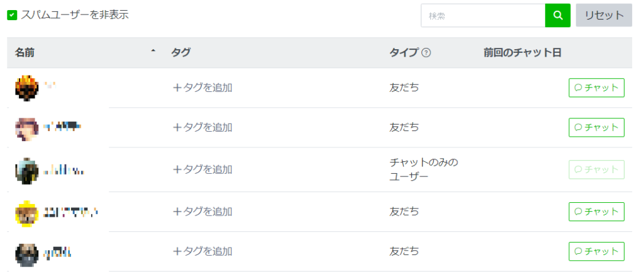
Task: Open チャット for the last row user
Action: (x=596, y=251)
